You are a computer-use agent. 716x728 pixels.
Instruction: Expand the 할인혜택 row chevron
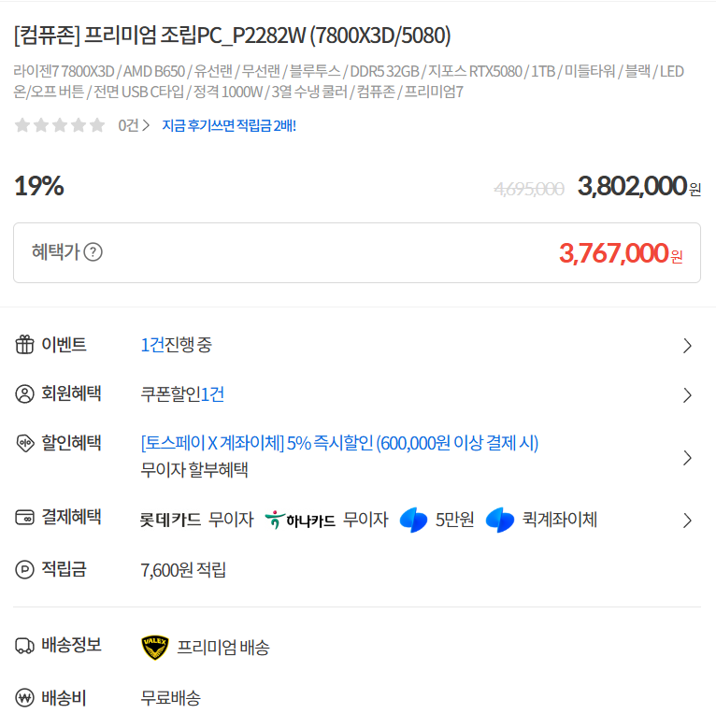coord(688,458)
